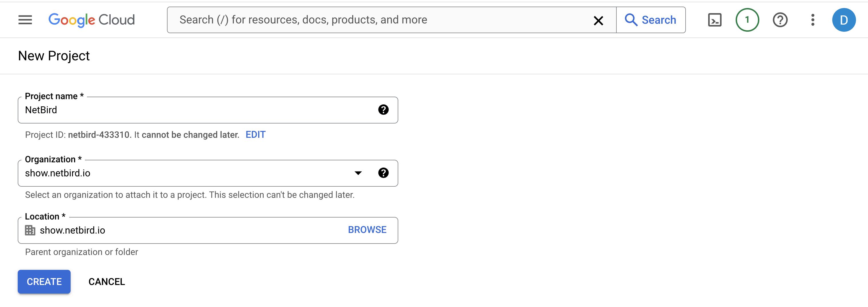Viewport: 868px width, 307px height.
Task: Activate the Cloud Shell terminal
Action: pos(715,19)
